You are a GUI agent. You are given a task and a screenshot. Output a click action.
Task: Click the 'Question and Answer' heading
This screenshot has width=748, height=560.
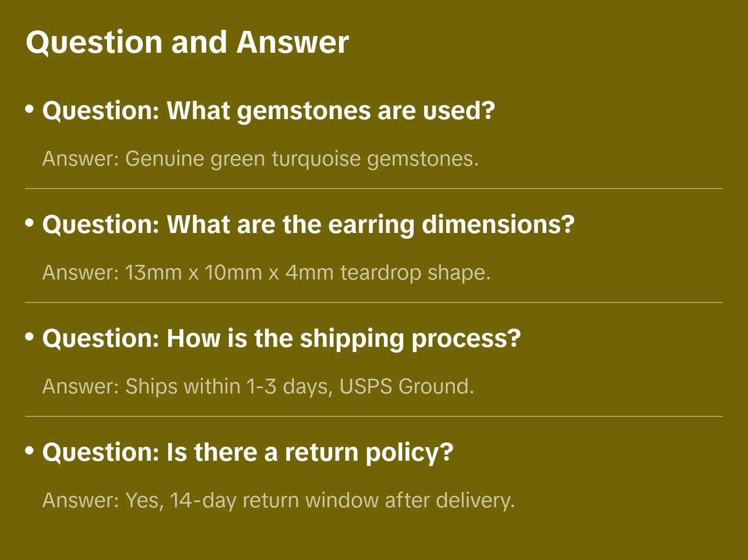click(188, 42)
